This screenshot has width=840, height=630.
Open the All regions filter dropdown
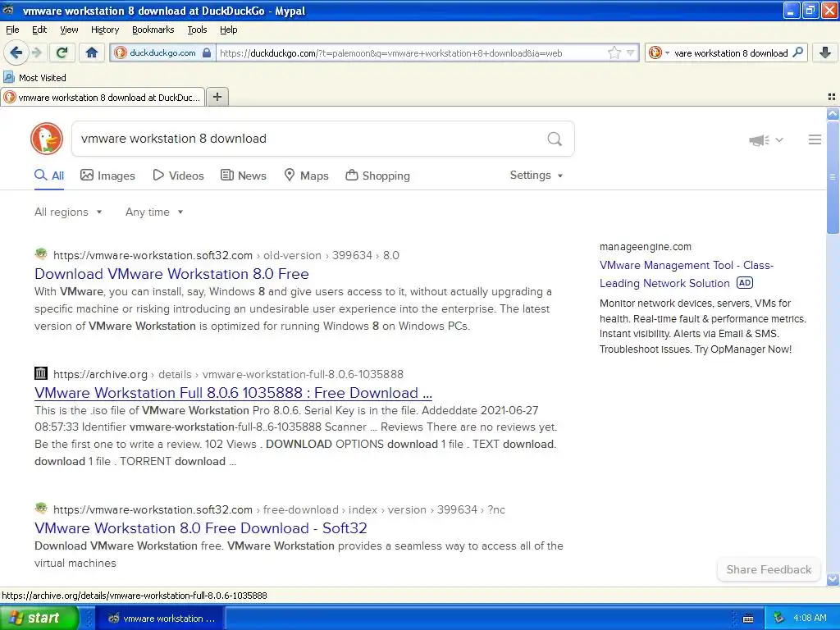(68, 212)
